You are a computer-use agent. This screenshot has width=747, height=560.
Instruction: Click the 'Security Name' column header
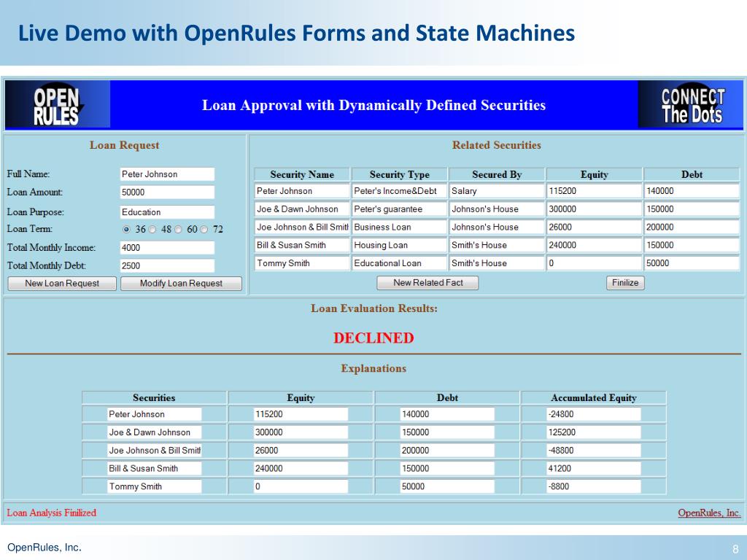tap(302, 175)
